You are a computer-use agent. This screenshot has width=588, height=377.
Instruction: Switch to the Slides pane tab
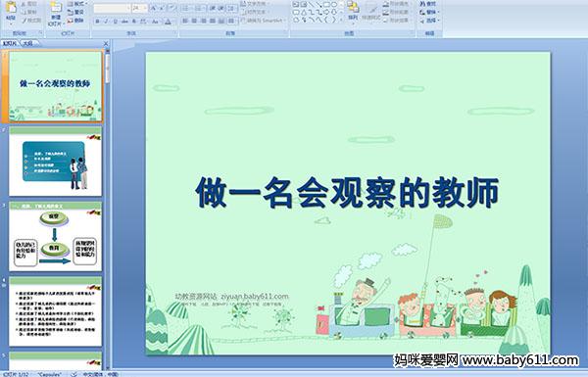(x=10, y=43)
